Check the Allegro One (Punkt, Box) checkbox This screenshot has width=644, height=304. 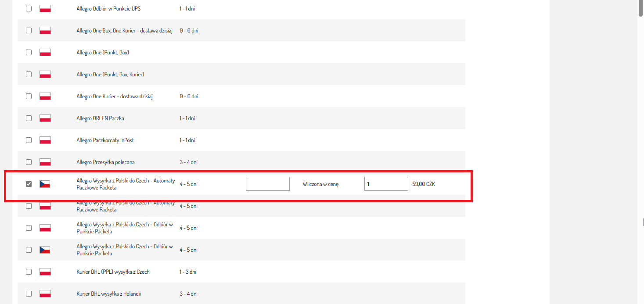pos(29,52)
